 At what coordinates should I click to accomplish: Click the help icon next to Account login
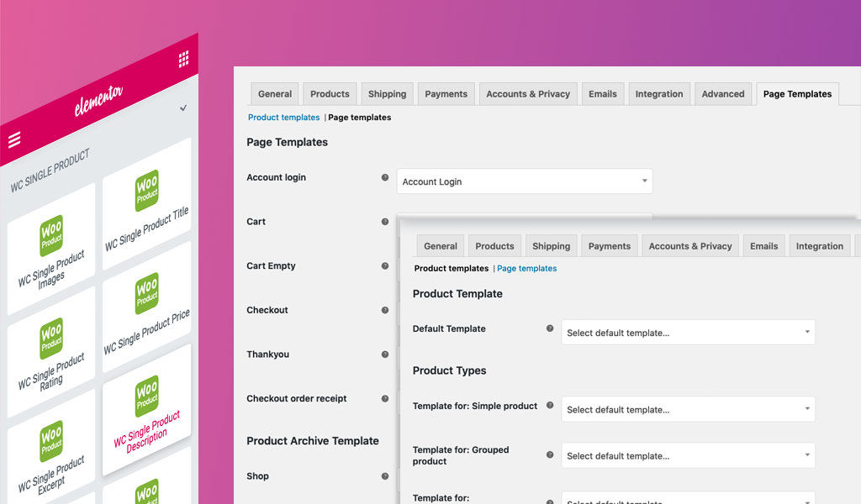(385, 176)
